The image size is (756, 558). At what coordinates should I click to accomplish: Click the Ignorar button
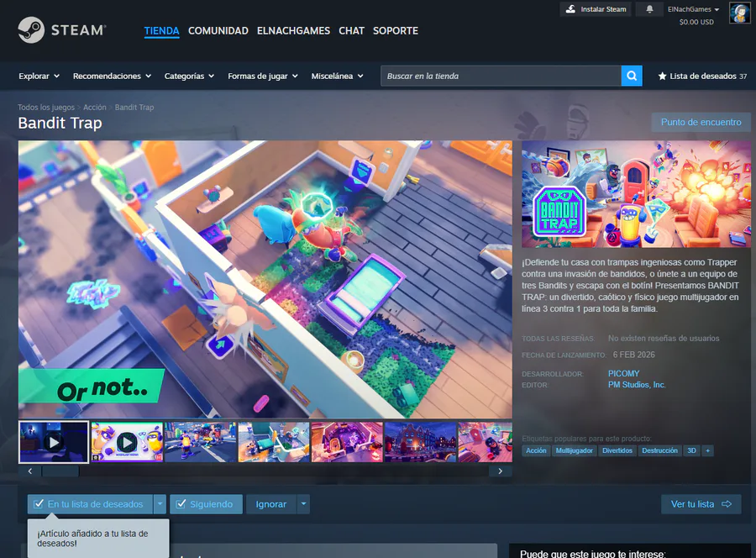point(271,504)
